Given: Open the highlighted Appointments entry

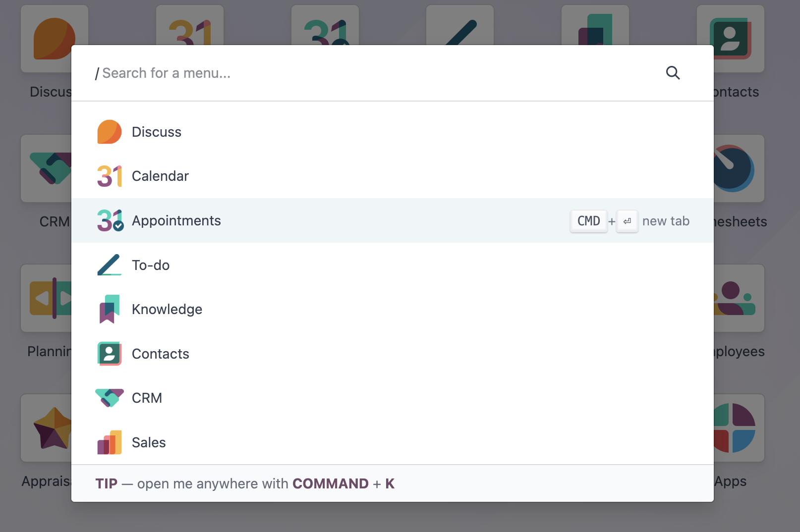Looking at the screenshot, I should point(393,220).
